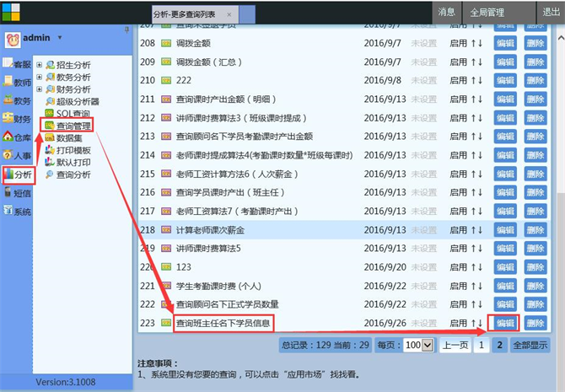
Task: Click the pin icon on the sidebar
Action: click(x=126, y=30)
